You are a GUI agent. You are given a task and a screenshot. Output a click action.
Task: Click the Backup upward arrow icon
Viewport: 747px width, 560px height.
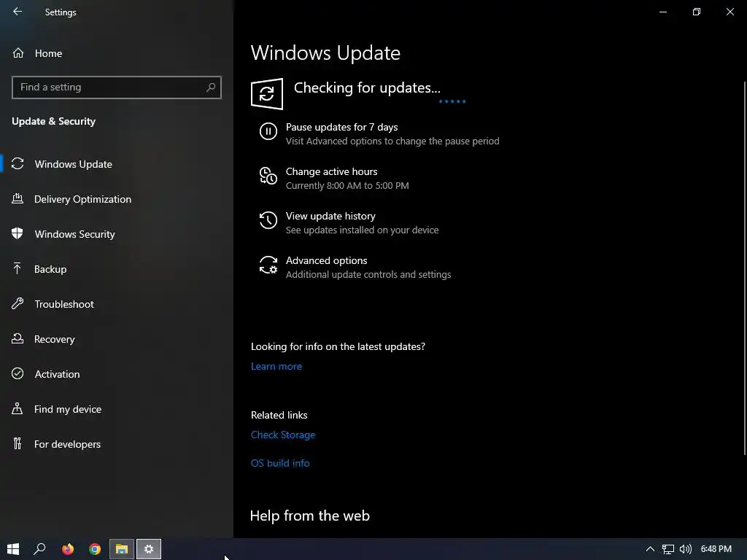click(x=18, y=268)
